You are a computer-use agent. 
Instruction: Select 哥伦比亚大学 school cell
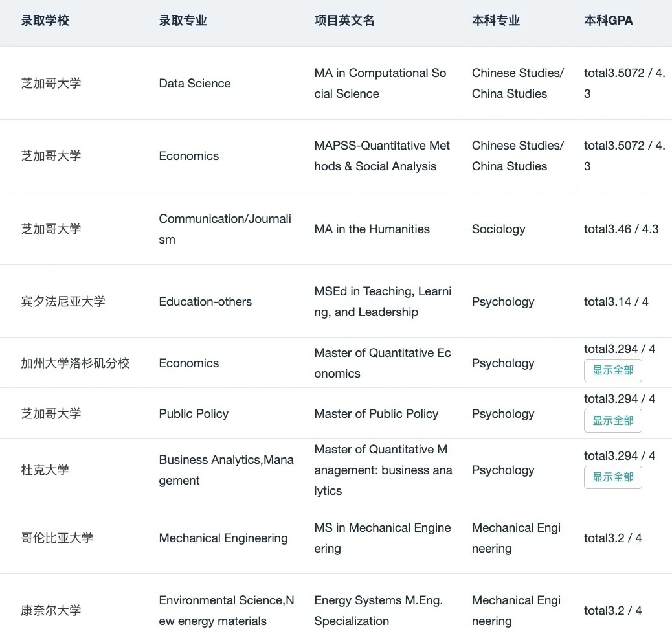coord(57,538)
